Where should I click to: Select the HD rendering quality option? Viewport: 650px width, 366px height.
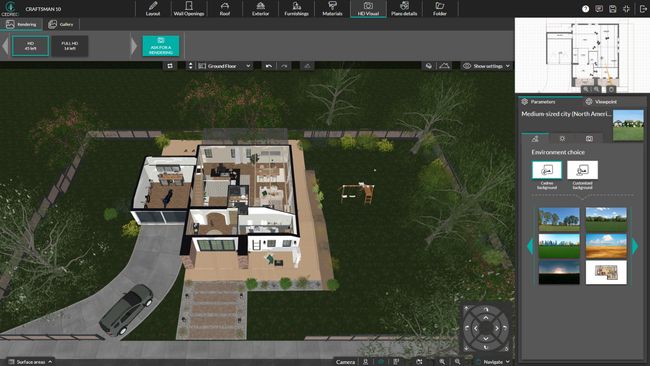click(x=30, y=46)
